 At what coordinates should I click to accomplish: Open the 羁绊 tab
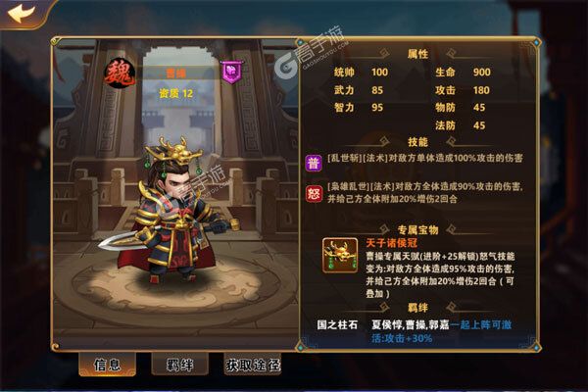tap(179, 364)
